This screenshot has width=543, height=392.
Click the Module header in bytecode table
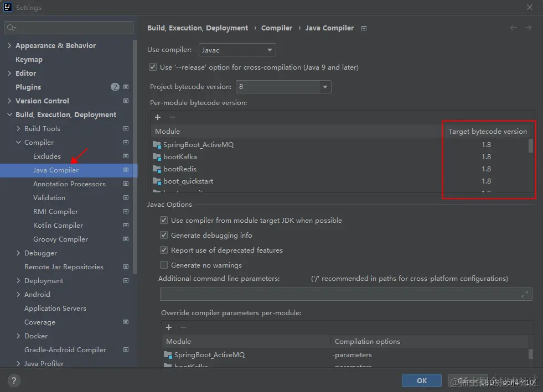tap(167, 132)
